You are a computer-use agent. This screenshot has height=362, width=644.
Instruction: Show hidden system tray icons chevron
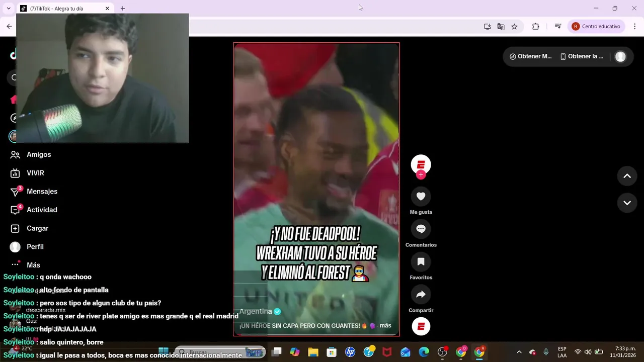point(519,352)
